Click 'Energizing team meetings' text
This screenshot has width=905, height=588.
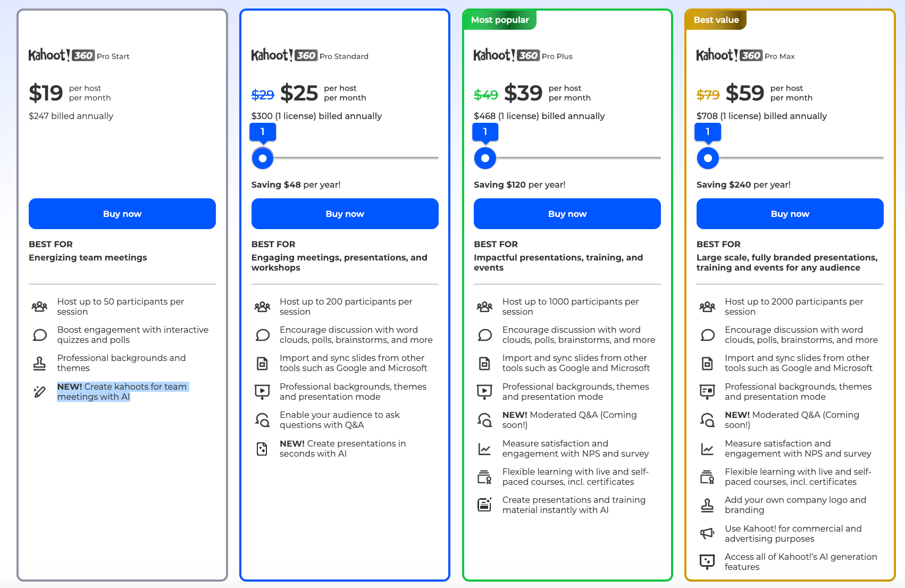click(x=88, y=257)
